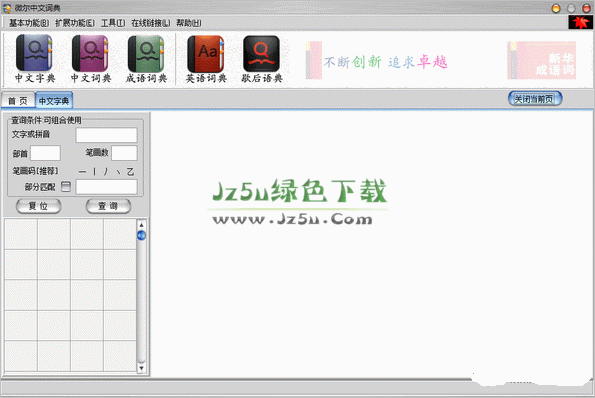Viewport: 595px width, 398px height.
Task: Click the 关闭当前页 button
Action: click(535, 99)
